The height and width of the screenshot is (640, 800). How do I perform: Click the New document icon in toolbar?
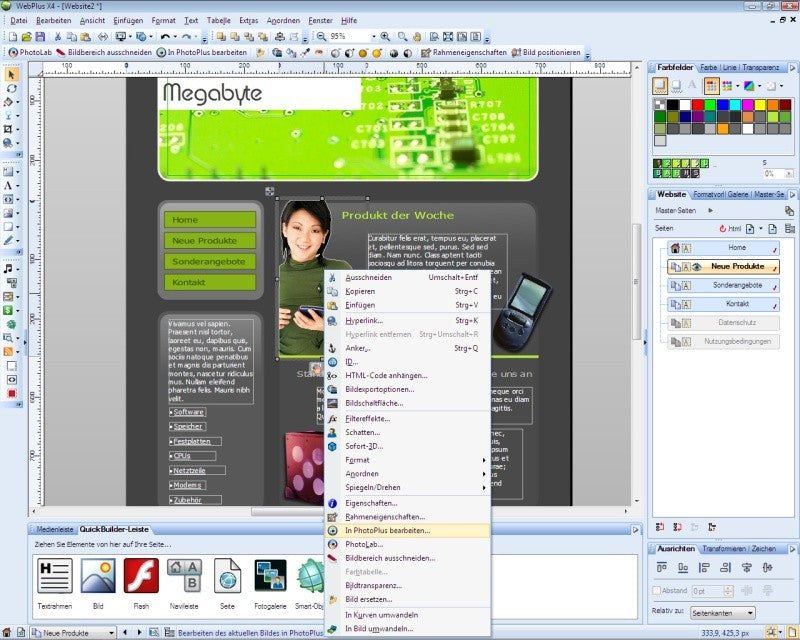[x=13, y=37]
